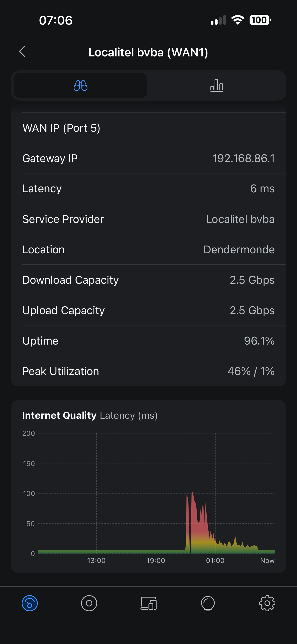Tap the Service Provider row

tap(148, 219)
